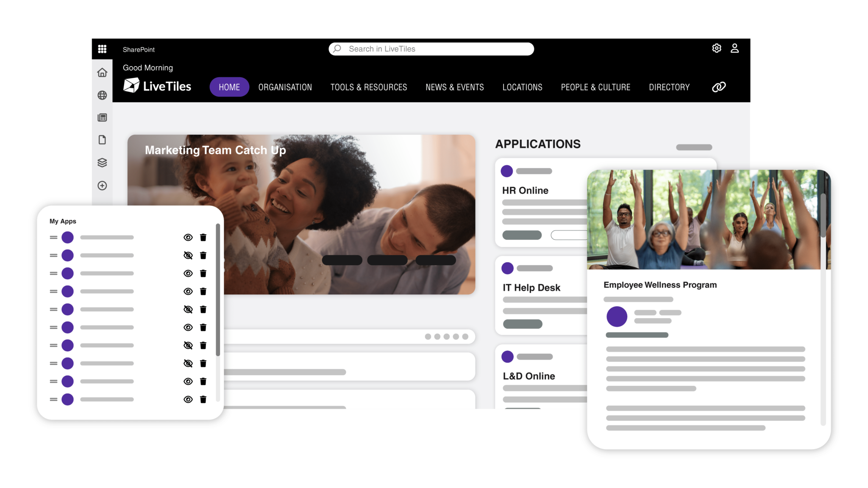This screenshot has height=488, width=868.
Task: Click the add/plus circle icon in sidebar
Action: pyautogui.click(x=102, y=185)
